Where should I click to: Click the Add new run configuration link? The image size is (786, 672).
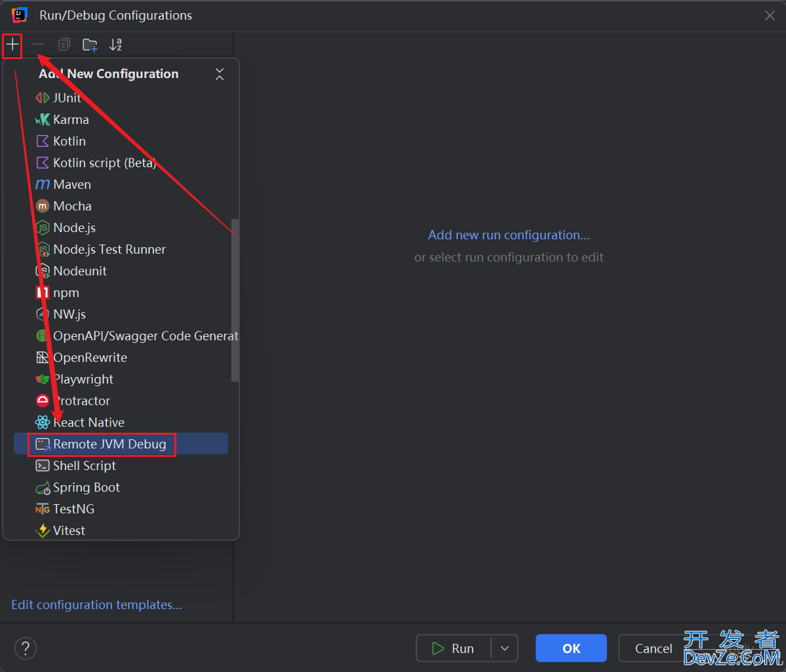[508, 235]
